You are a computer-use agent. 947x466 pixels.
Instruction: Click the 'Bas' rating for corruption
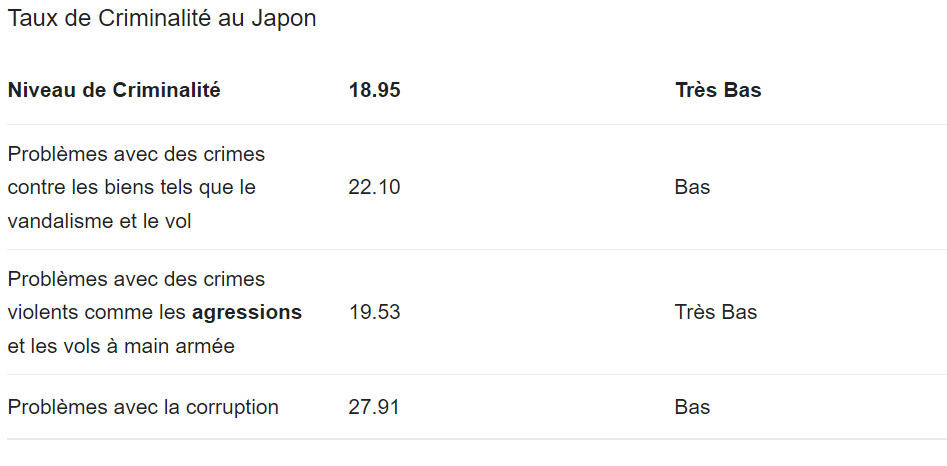(692, 407)
